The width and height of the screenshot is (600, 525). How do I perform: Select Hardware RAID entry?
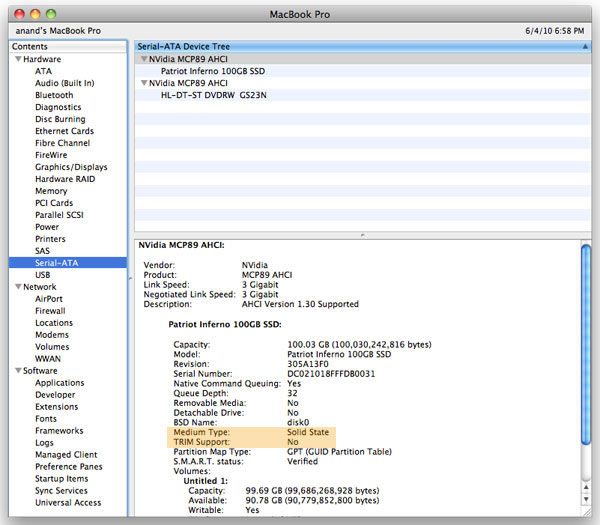[x=65, y=179]
